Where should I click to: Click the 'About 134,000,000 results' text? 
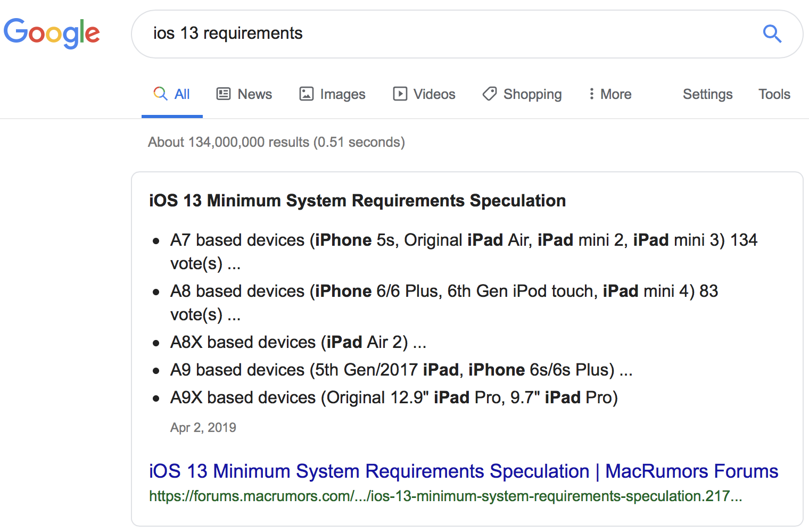276,142
